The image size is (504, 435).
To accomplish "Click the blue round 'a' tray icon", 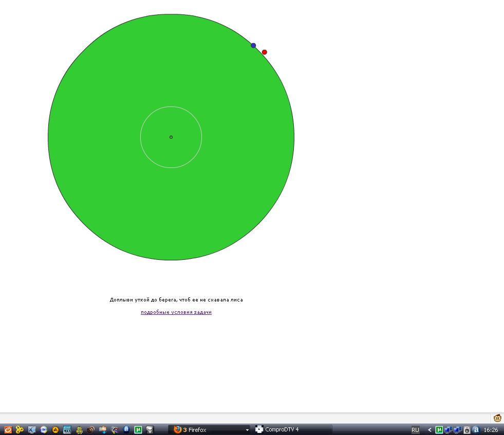I will [476, 430].
